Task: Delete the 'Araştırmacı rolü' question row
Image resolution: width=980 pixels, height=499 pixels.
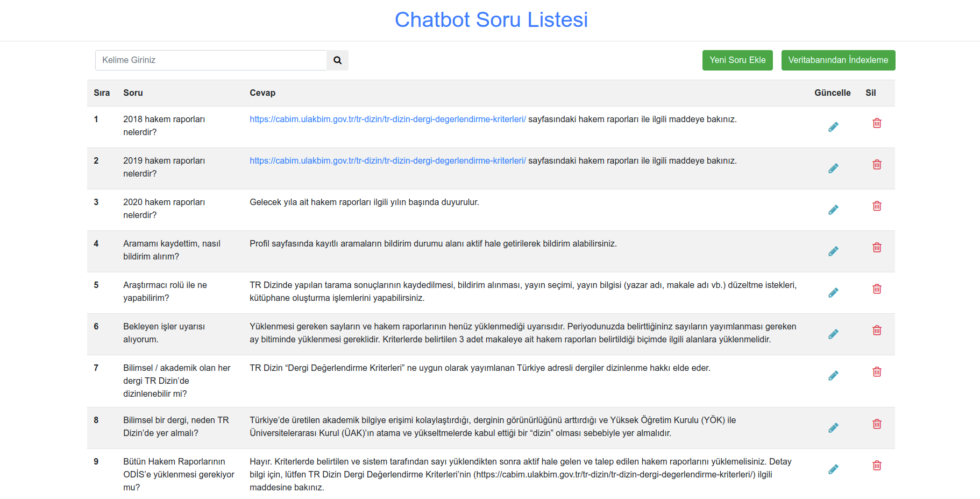Action: [877, 289]
